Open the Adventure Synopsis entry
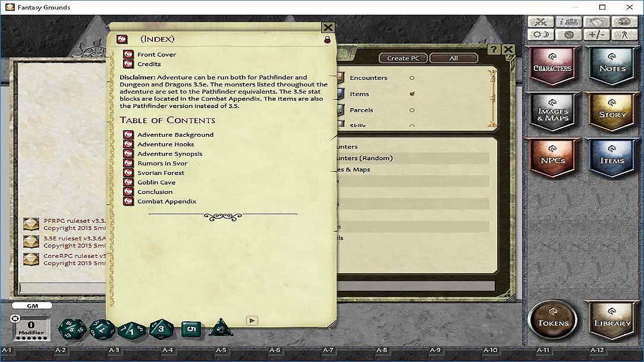This screenshot has width=644, height=362. (x=170, y=154)
